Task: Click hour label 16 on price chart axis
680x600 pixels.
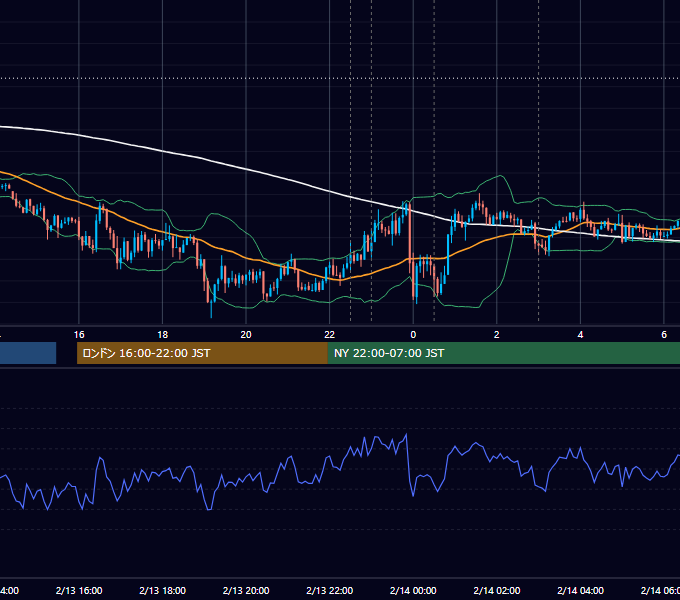Action: click(79, 335)
